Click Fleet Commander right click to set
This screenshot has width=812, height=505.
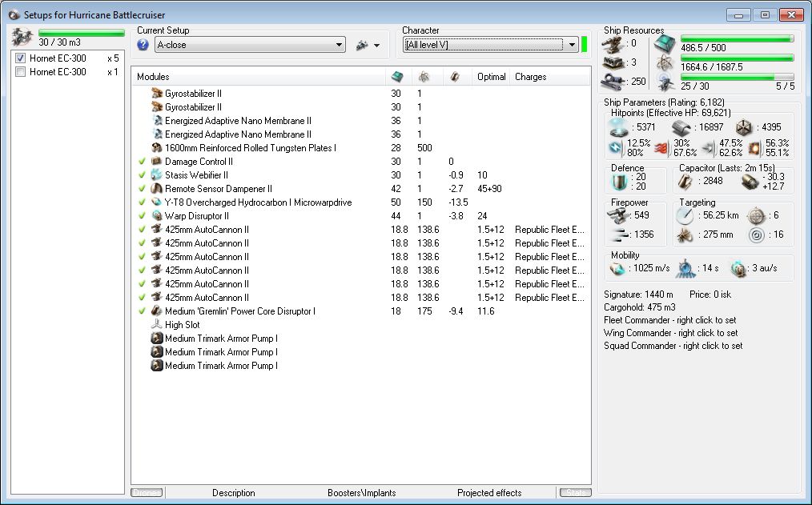tap(669, 320)
